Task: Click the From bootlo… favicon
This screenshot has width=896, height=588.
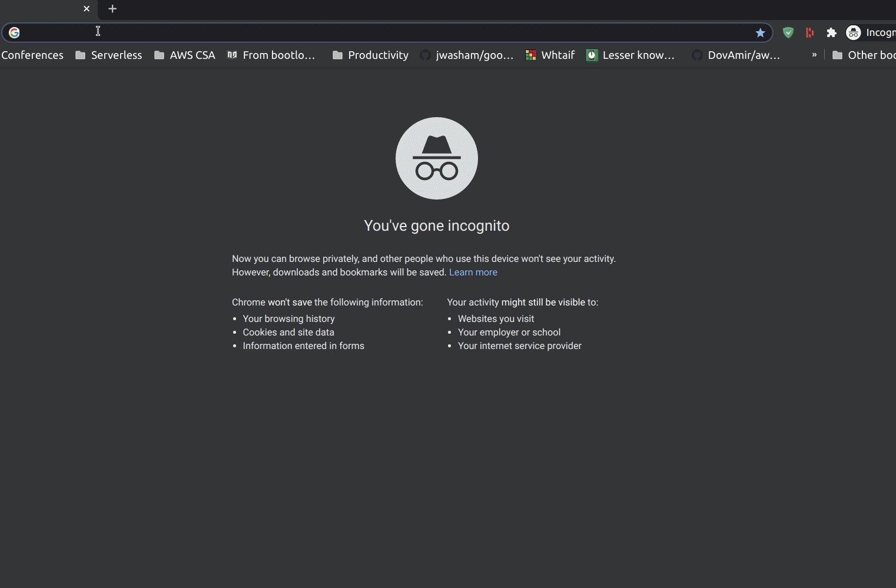Action: click(232, 55)
